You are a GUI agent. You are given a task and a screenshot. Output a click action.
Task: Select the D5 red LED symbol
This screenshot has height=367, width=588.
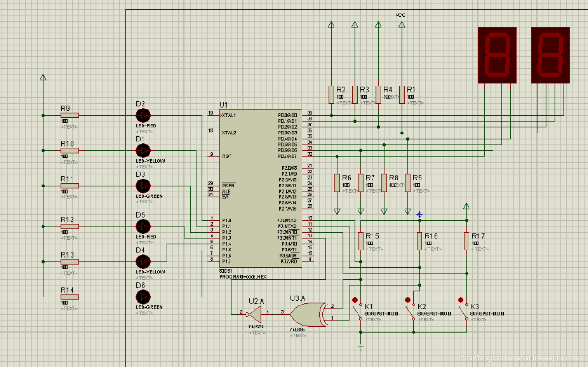pyautogui.click(x=143, y=226)
